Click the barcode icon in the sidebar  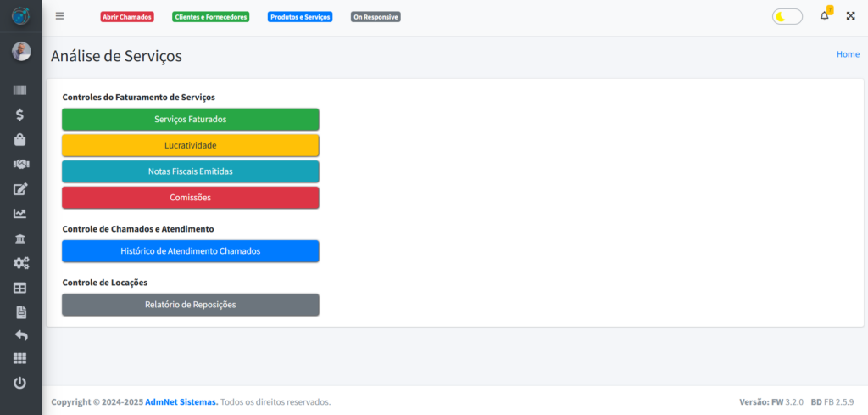(20, 90)
